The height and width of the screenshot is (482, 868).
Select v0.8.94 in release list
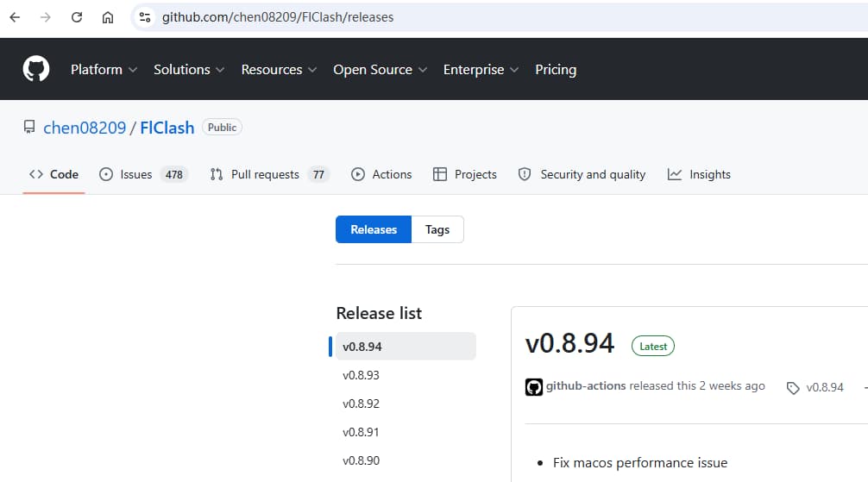coord(406,347)
